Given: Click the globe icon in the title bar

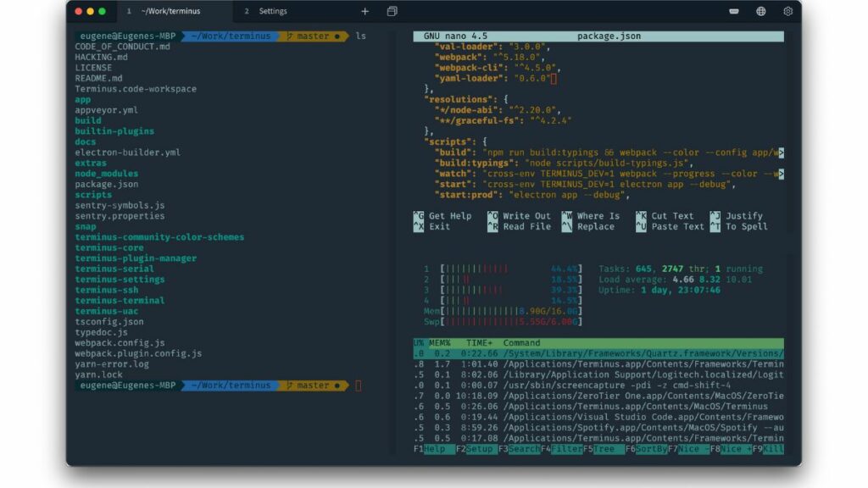Looking at the screenshot, I should coord(760,10).
